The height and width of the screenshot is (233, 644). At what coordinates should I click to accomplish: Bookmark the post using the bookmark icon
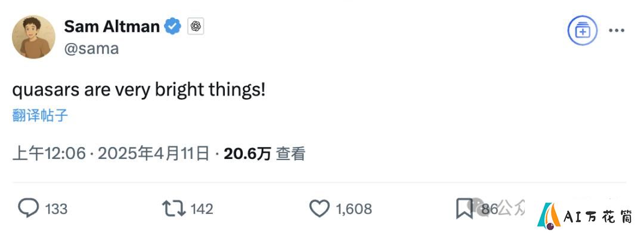464,209
